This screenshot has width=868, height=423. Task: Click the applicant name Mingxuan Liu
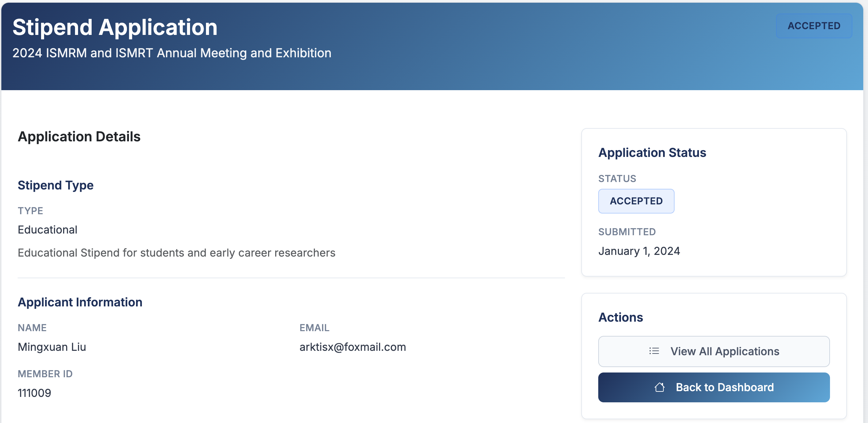pos(52,347)
